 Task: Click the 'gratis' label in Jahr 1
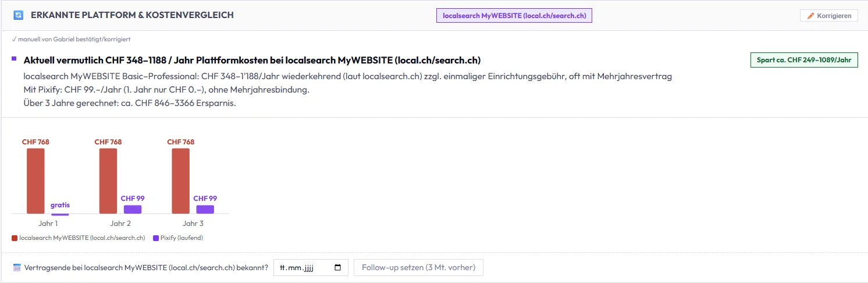[x=60, y=205]
